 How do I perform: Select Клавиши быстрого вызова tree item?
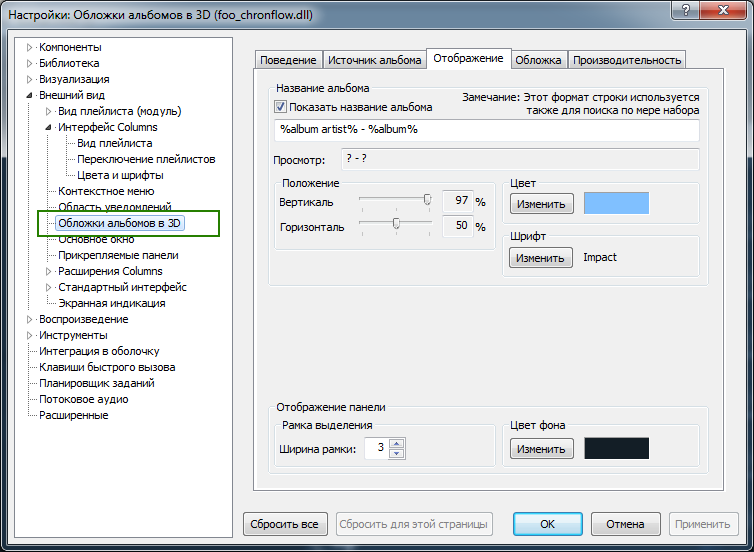tap(107, 367)
